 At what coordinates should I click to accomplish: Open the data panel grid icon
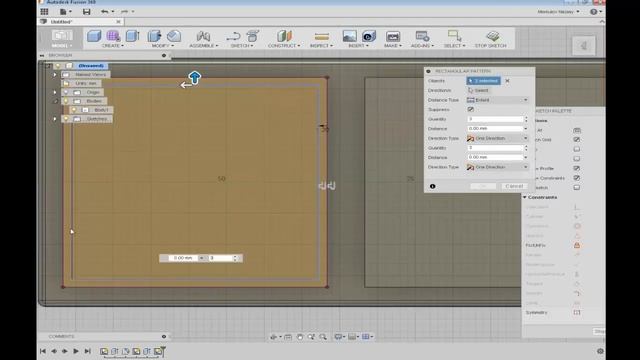point(44,11)
